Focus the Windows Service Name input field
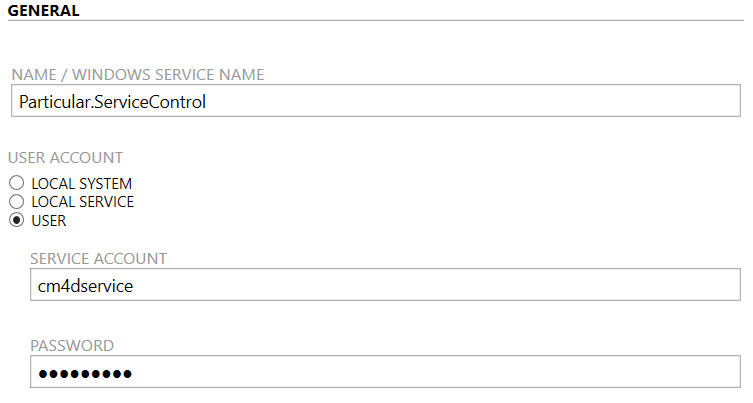The width and height of the screenshot is (753, 403). tap(376, 101)
